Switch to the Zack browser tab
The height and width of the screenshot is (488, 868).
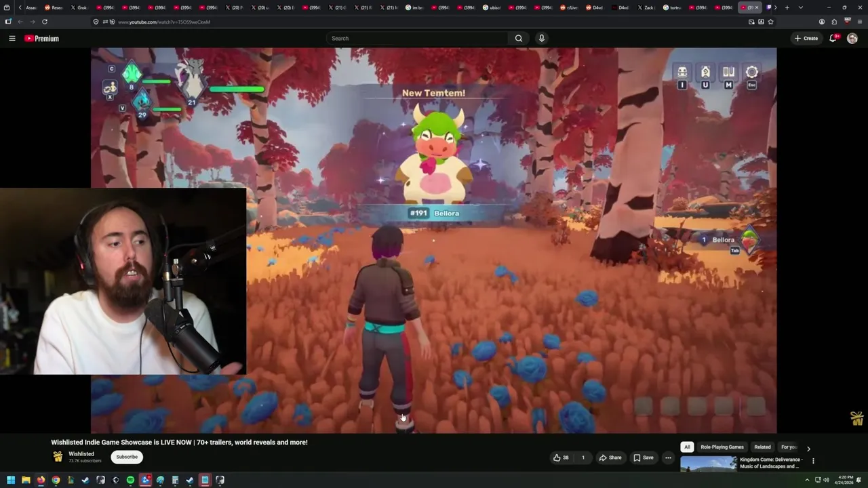[x=647, y=7]
